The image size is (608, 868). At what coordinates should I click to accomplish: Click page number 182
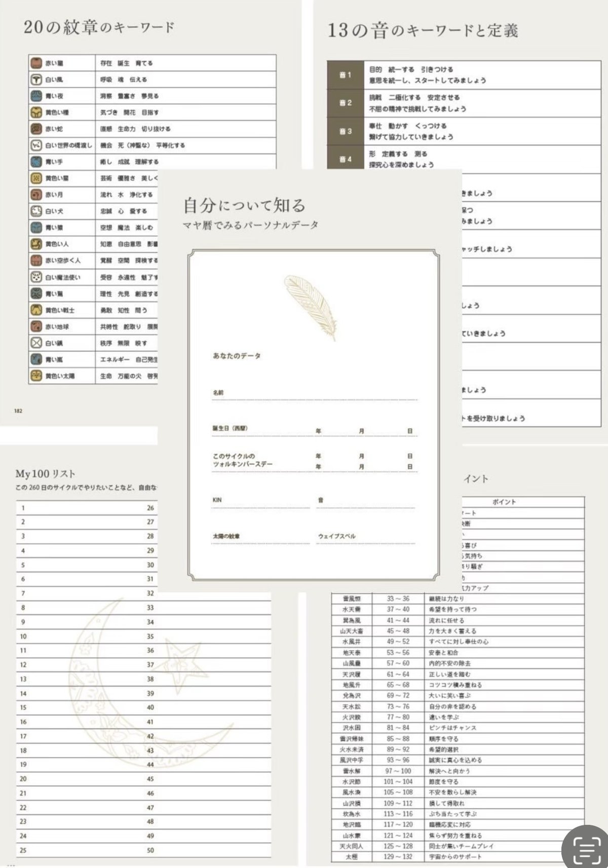18,411
